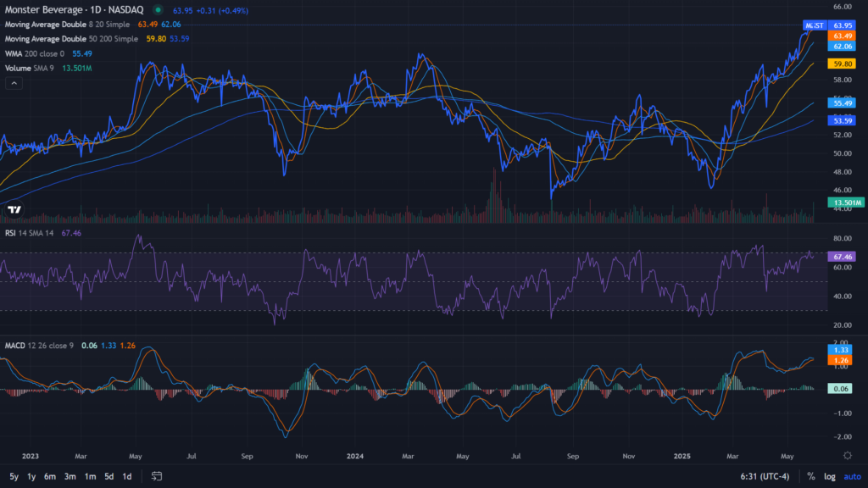The width and height of the screenshot is (868, 488).
Task: Collapse the indicator legend with chevron button
Action: [x=14, y=84]
